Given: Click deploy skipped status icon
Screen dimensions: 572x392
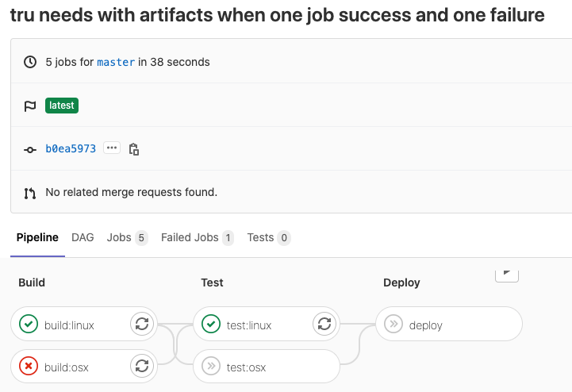Looking at the screenshot, I should 393,324.
